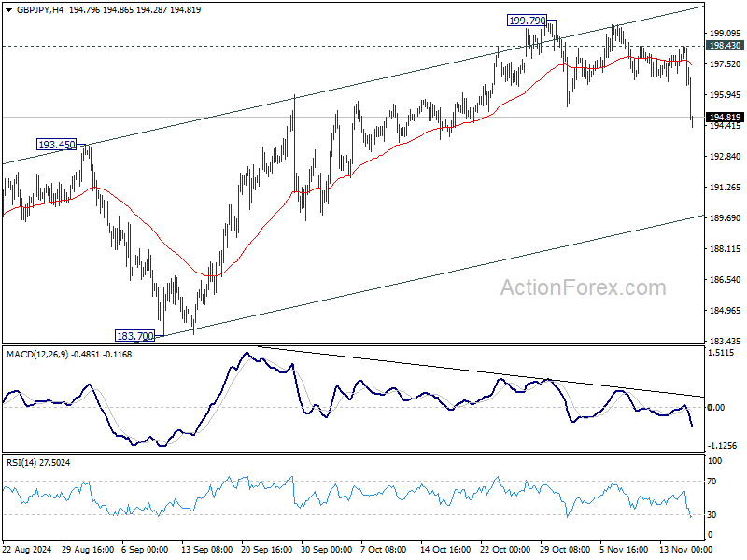Click the 199.095 price axis value
Viewport: 747px width, 560px height.
tap(726, 33)
